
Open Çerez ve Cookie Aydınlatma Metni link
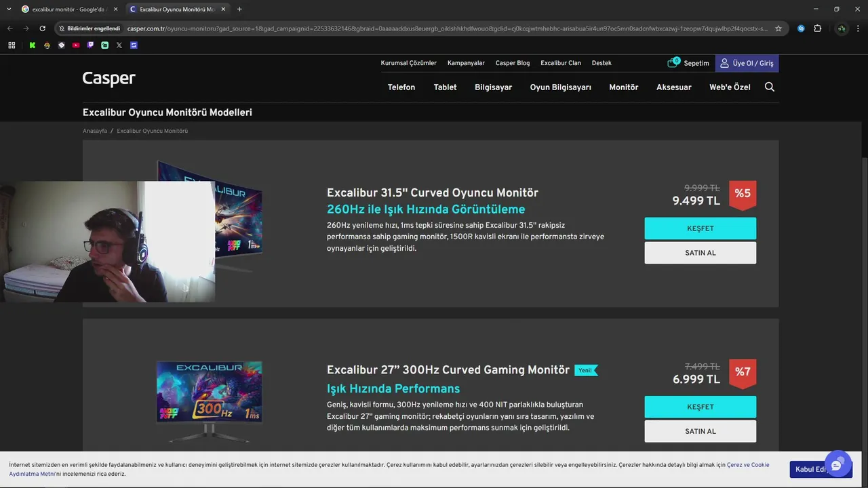coord(748,465)
